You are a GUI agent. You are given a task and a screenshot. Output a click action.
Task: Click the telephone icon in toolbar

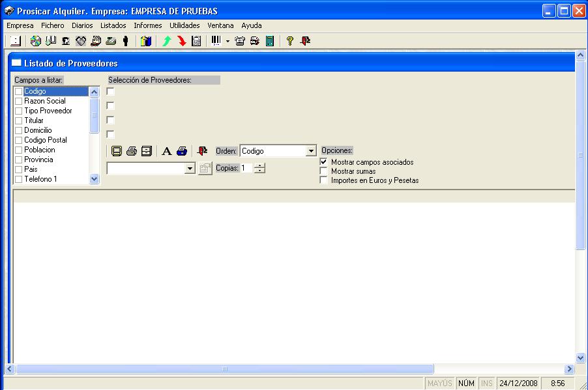pyautogui.click(x=240, y=41)
